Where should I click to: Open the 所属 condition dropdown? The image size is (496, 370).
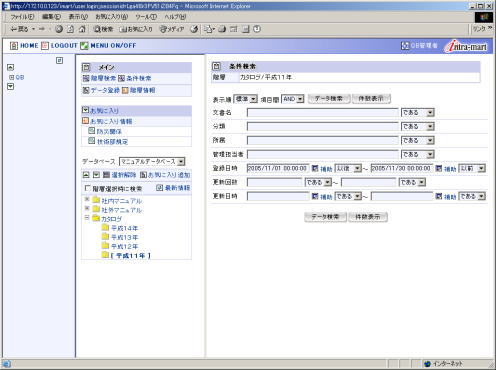click(x=417, y=140)
